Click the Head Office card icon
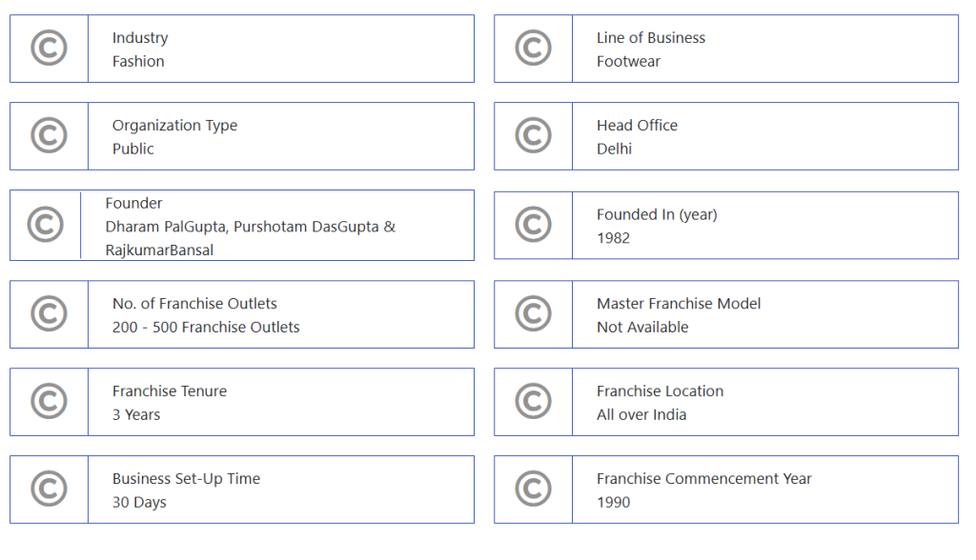This screenshot has height=560, width=976. tap(533, 136)
